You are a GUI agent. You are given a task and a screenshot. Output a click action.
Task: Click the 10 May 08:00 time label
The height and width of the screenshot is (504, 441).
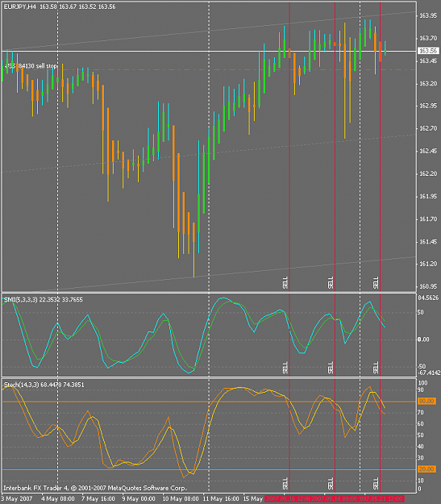[181, 499]
